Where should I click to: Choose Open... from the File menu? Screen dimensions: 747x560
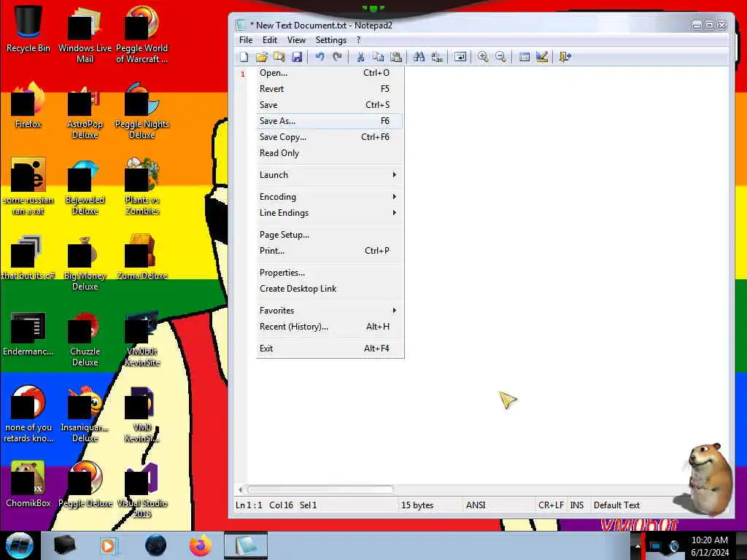(330, 73)
